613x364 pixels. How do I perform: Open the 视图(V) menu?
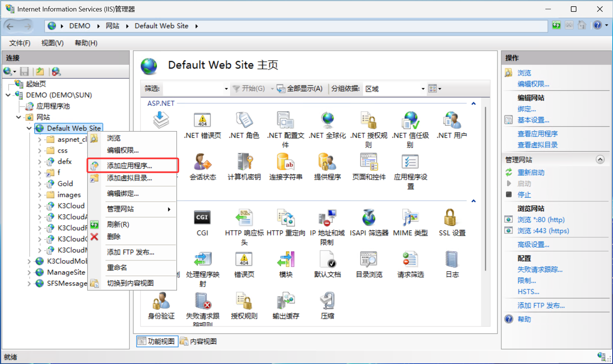[52, 43]
